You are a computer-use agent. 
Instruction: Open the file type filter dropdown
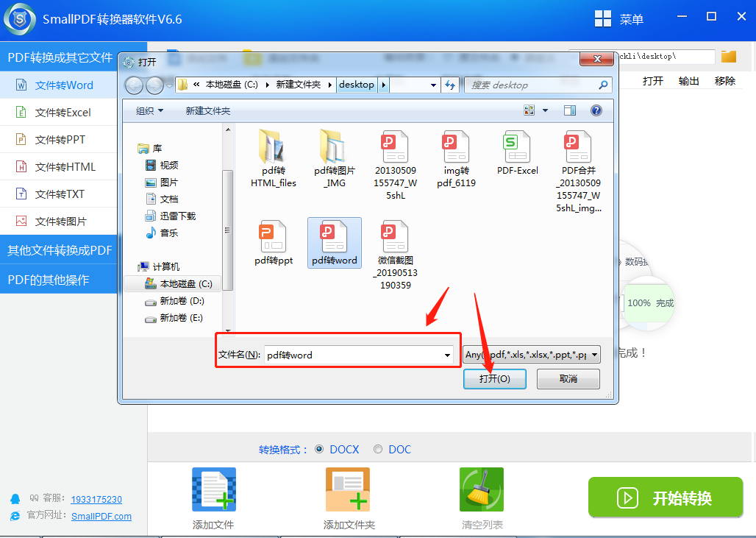[593, 354]
